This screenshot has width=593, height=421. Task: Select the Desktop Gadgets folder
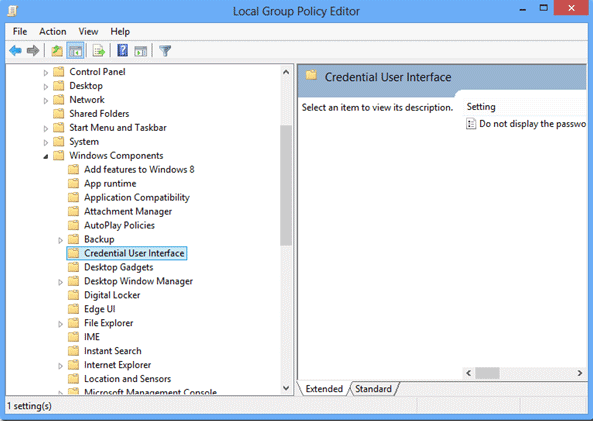118,267
